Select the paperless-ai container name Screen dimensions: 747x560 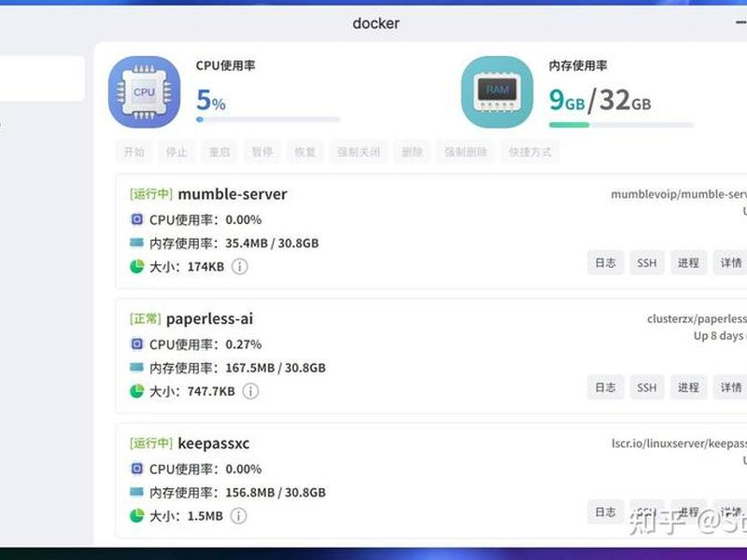coord(209,318)
